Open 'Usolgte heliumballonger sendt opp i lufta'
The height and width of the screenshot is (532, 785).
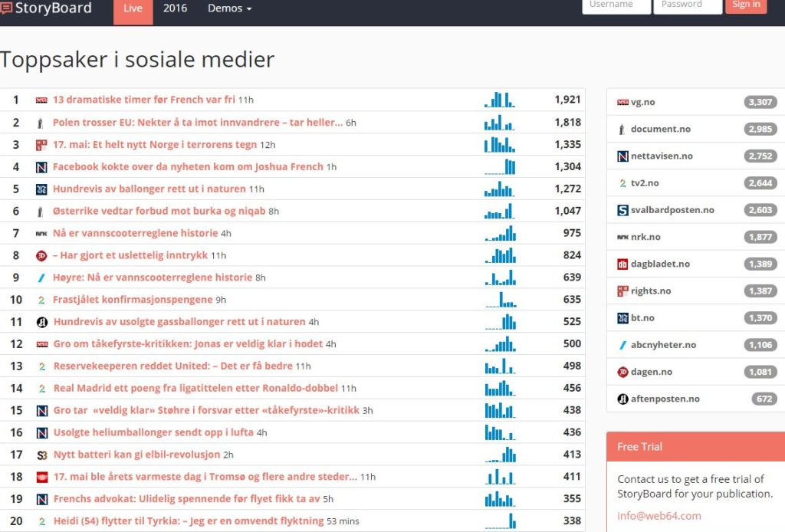pyautogui.click(x=153, y=432)
